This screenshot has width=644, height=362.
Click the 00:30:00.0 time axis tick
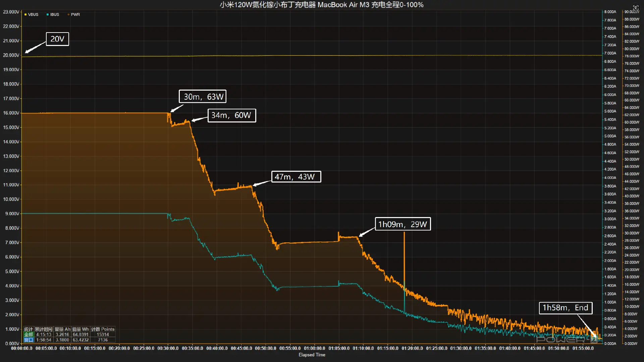(x=168, y=348)
